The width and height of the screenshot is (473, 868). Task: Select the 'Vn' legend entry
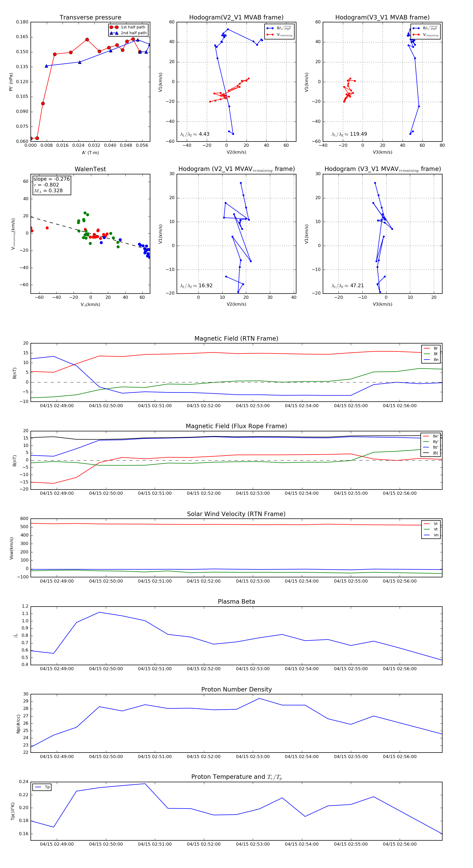(431, 535)
